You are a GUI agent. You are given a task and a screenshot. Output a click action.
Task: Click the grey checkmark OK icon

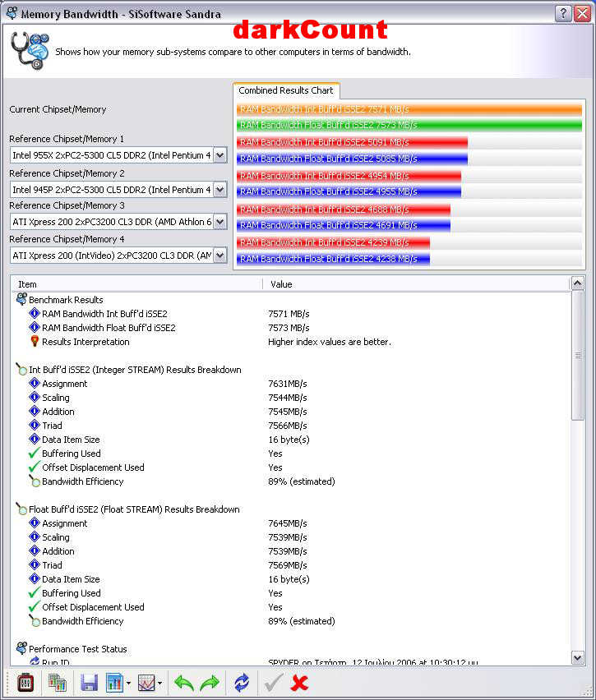tap(273, 683)
